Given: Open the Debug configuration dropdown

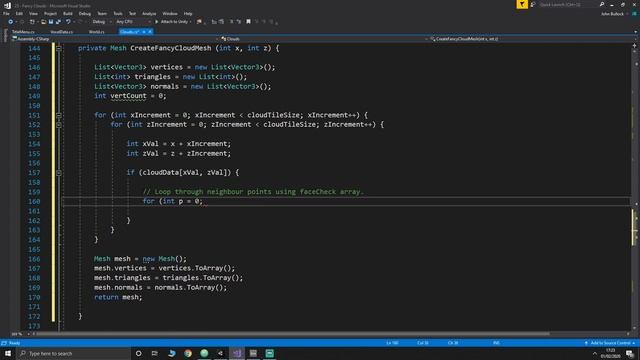Looking at the screenshot, I should pos(101,22).
